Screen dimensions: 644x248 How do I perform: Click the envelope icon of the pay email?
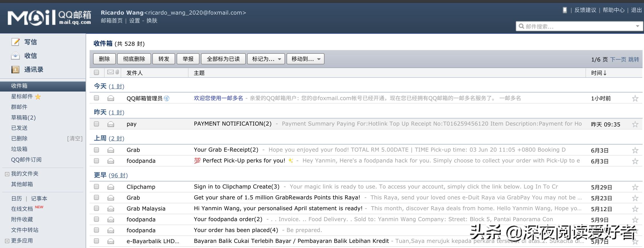click(111, 124)
